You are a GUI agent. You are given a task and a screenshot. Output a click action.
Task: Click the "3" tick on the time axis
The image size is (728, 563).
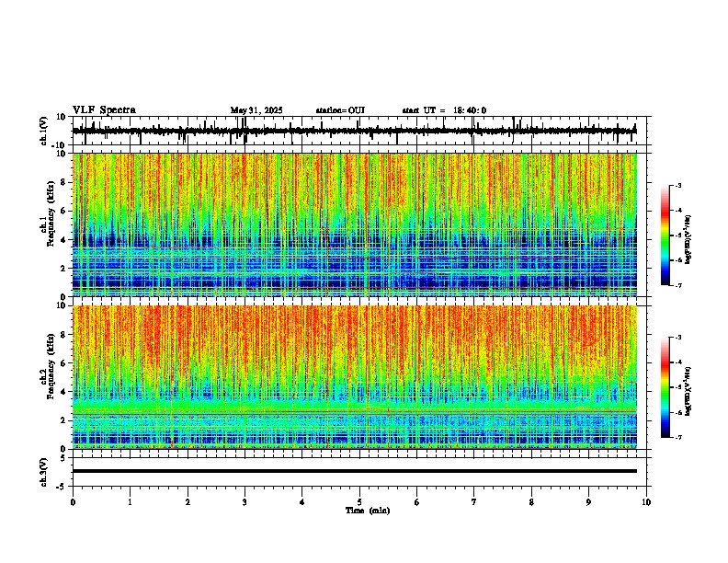tap(245, 502)
